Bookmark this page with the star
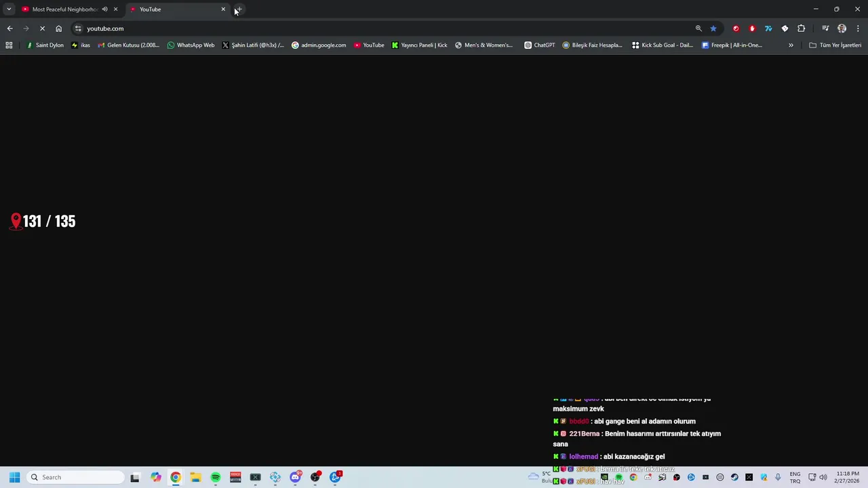Viewport: 868px width, 488px height. click(713, 28)
